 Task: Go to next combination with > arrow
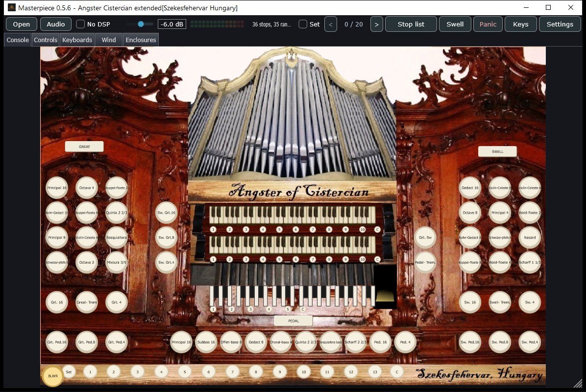[x=377, y=24]
